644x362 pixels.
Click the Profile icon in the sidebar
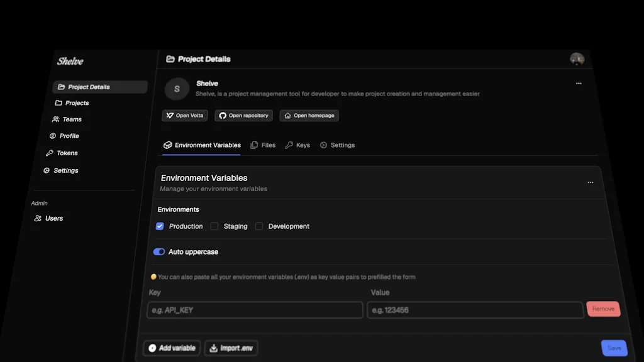54,136
